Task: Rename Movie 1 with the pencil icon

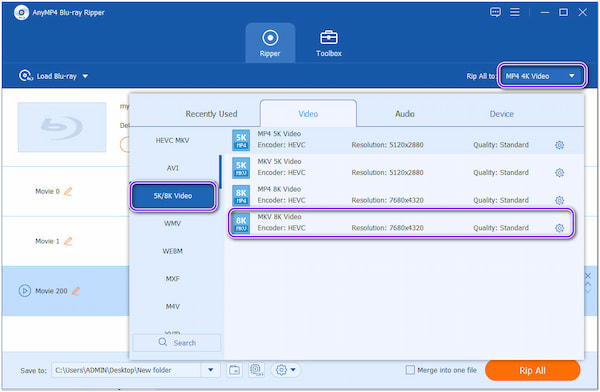Action: [x=68, y=241]
